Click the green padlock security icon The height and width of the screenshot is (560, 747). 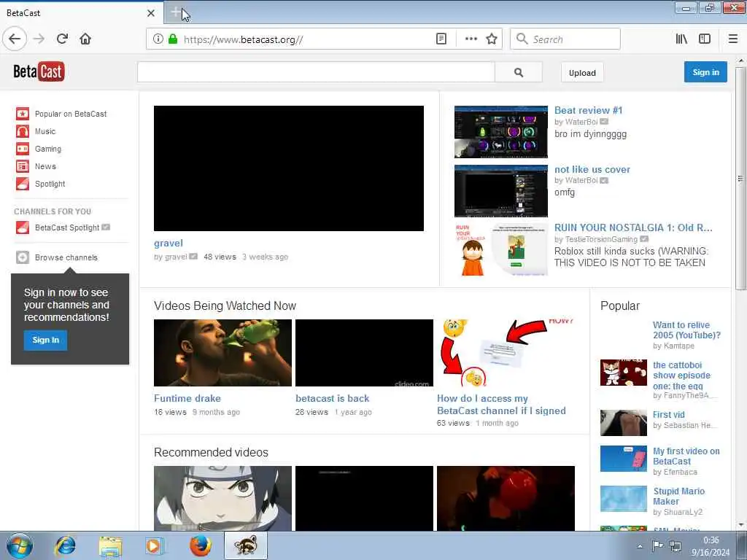(173, 39)
